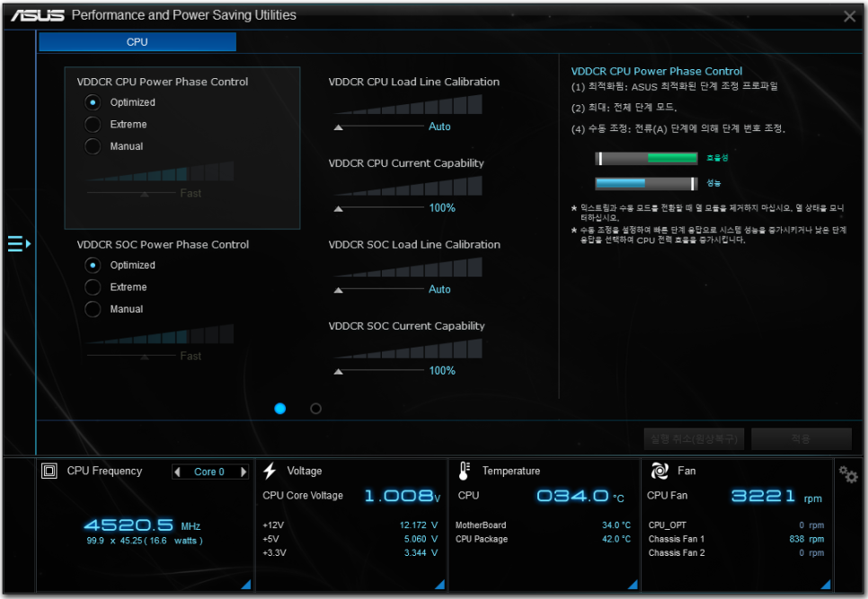Click the 4520.5 MHz frequency readout
This screenshot has height=599, width=868.
pos(142,524)
